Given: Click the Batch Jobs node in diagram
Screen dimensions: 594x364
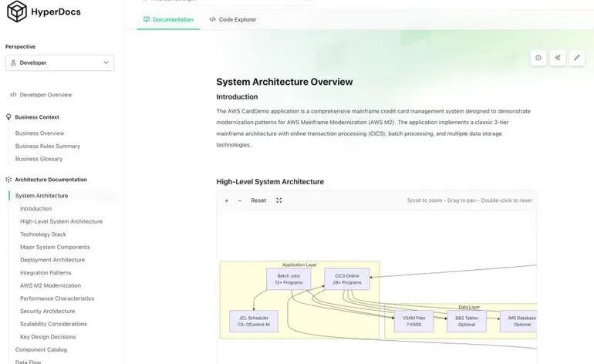Looking at the screenshot, I should pyautogui.click(x=289, y=279).
